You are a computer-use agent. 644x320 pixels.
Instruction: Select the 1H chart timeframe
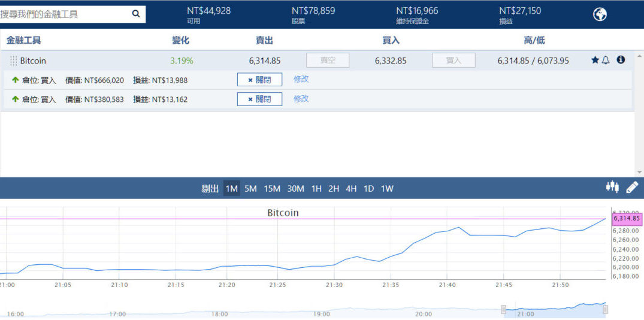(316, 189)
